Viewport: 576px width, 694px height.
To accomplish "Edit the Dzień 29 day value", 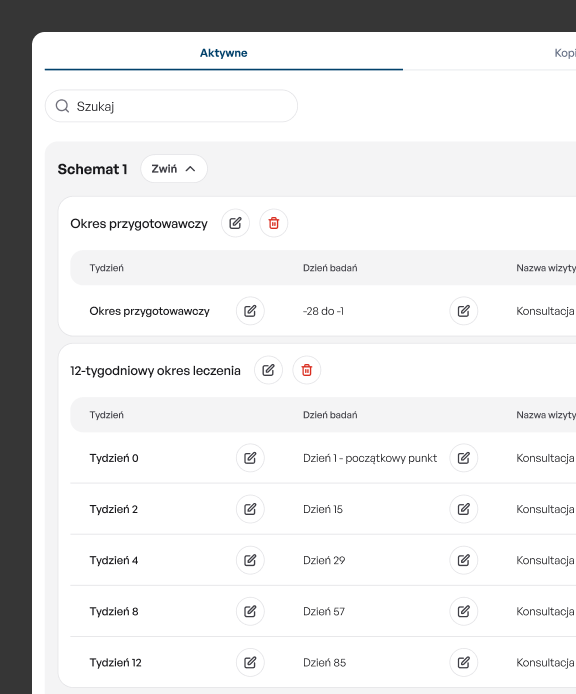I will coord(464,560).
